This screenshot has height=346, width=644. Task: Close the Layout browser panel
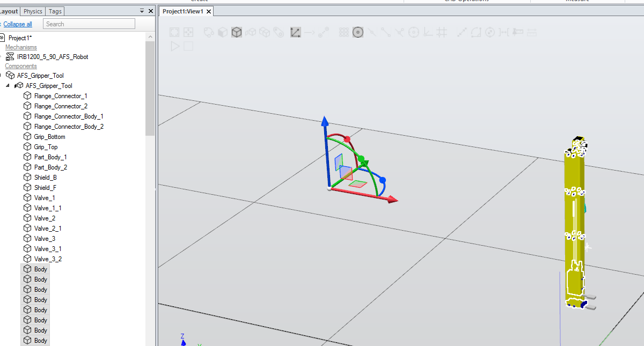coord(150,11)
